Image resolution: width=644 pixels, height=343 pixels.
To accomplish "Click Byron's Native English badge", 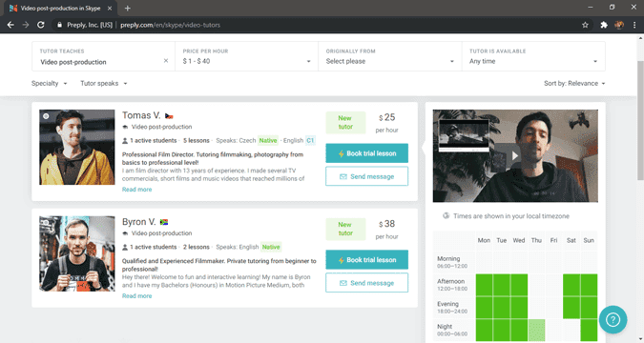I will (271, 247).
